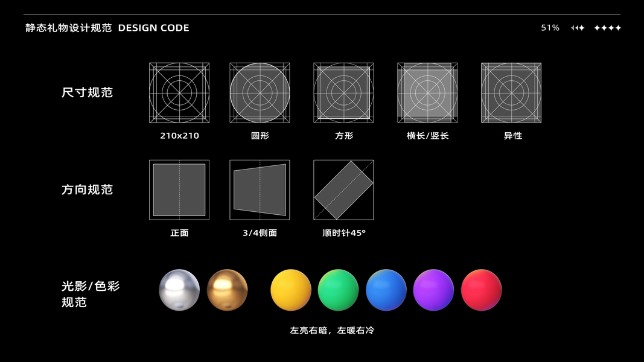This screenshot has height=362, width=644.
Task: Choose the 横长/竖长 grid icon
Action: [427, 93]
